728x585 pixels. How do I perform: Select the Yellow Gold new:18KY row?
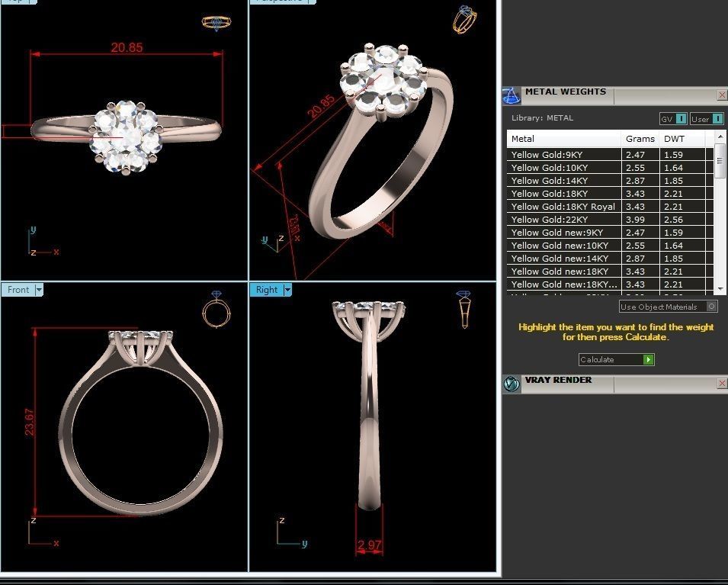[x=610, y=272]
